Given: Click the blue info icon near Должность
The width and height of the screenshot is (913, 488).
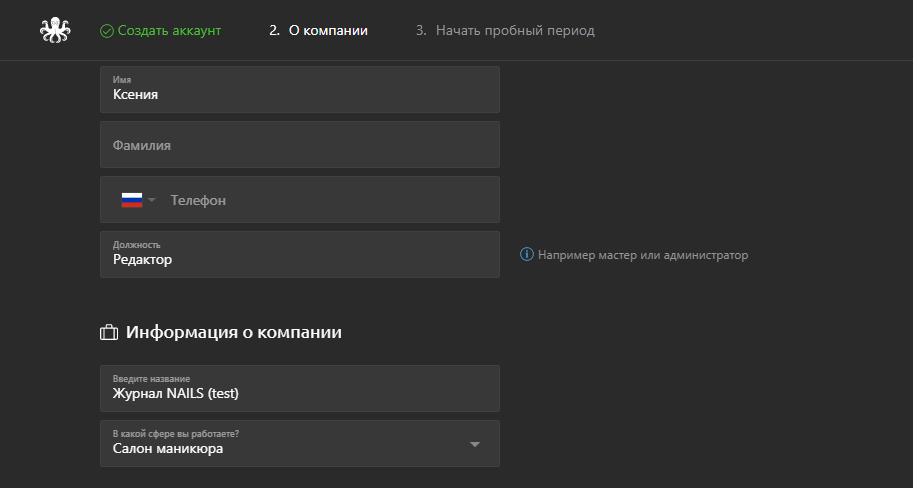Looking at the screenshot, I should coord(526,254).
